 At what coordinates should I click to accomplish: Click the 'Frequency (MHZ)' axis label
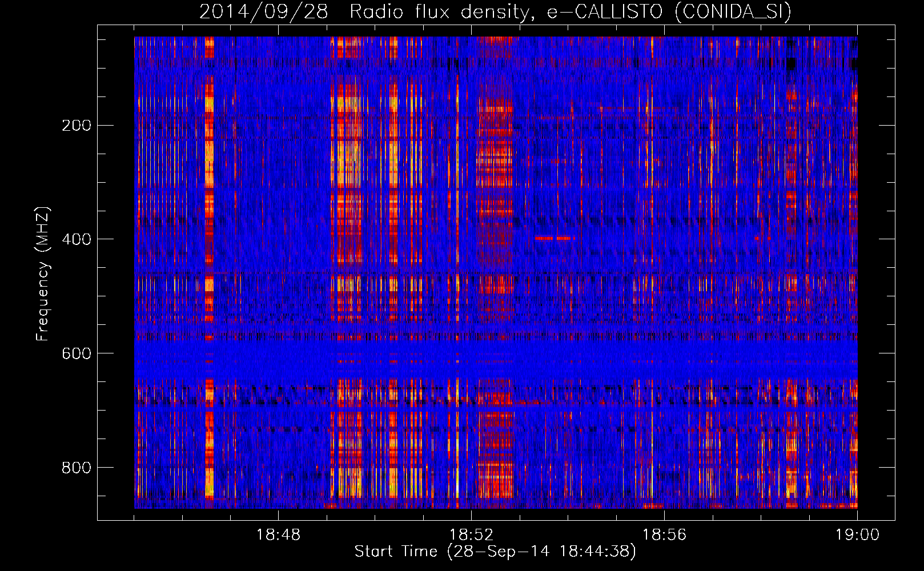(43, 274)
